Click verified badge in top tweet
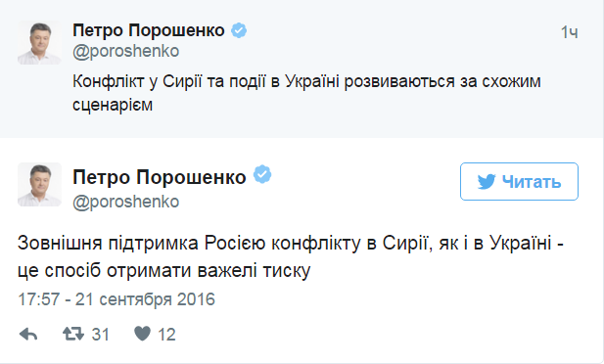Viewport: 604px width, 364px height. (239, 30)
